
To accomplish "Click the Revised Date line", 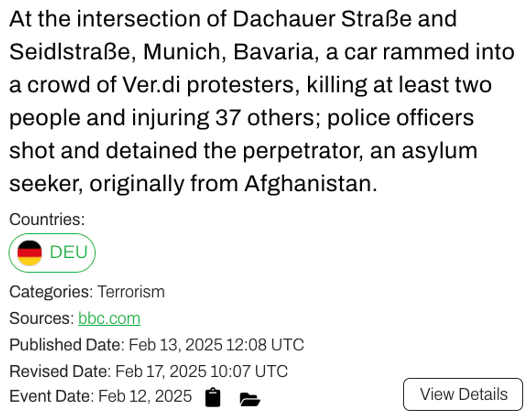I will (148, 371).
